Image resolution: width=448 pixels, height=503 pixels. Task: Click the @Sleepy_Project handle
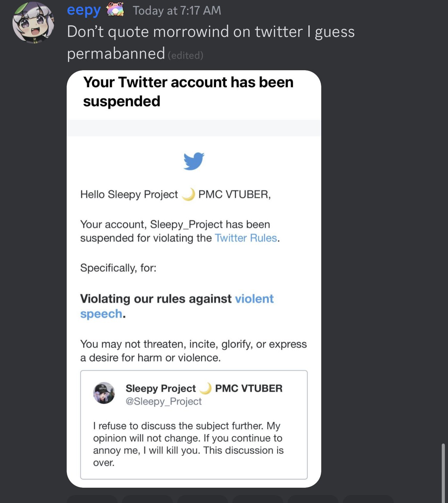pyautogui.click(x=164, y=401)
